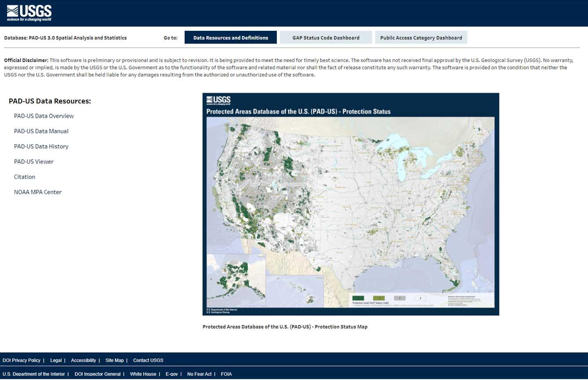Open No Fear Act footer link
The image size is (588, 380).
[x=199, y=374]
